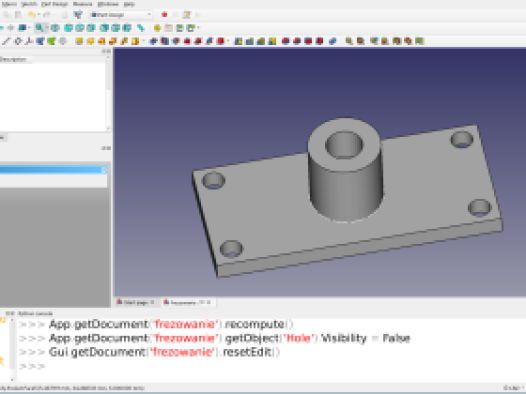The image size is (526, 394).
Task: Expand the draw style dropdown arrow
Action: click(x=29, y=28)
